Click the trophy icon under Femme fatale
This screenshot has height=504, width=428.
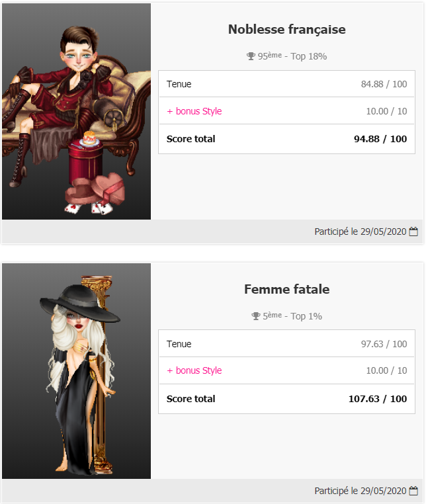[x=256, y=316]
